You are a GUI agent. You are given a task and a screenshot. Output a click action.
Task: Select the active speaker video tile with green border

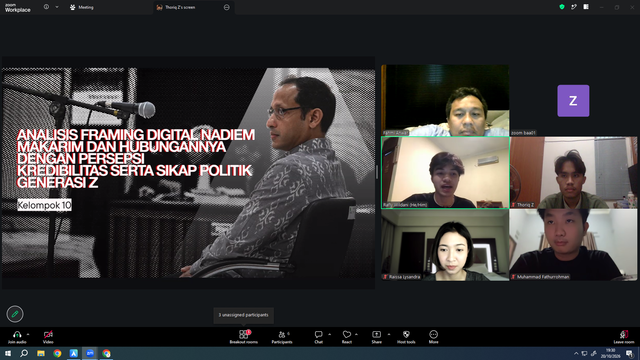[445, 173]
